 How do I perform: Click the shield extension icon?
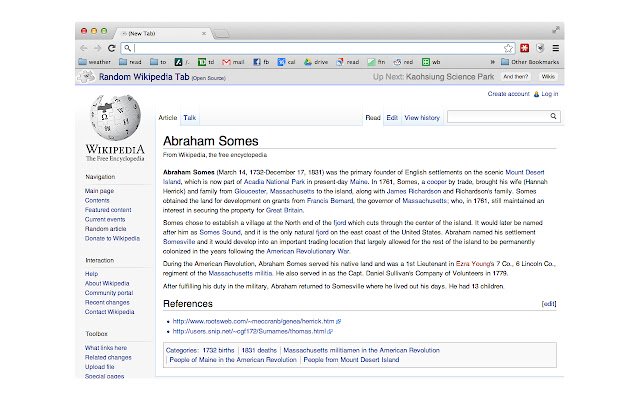(x=540, y=48)
